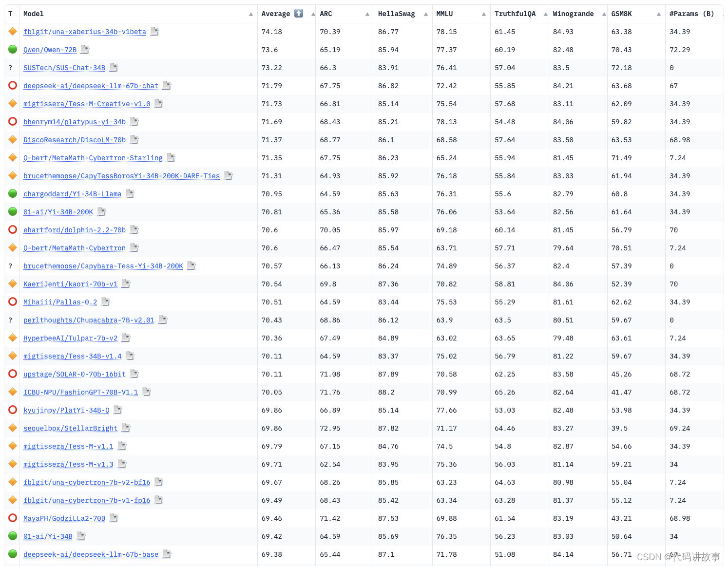
Task: Click copy icon next to DiscoResearch/DiscoLM-70b
Action: (134, 140)
